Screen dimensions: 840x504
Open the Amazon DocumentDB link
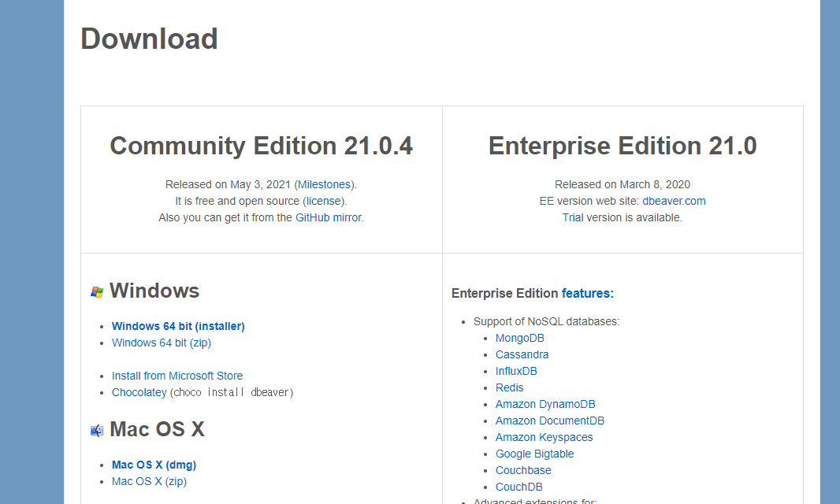click(x=550, y=421)
